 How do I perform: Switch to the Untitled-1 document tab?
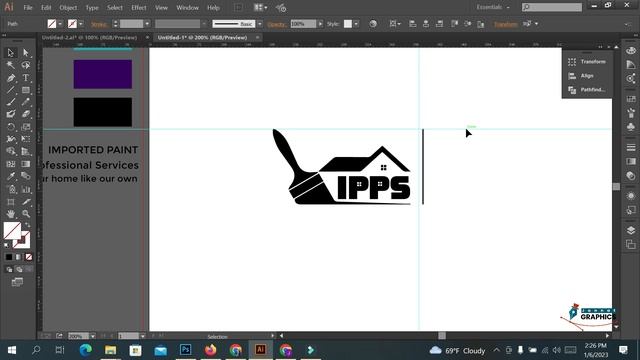tap(202, 38)
